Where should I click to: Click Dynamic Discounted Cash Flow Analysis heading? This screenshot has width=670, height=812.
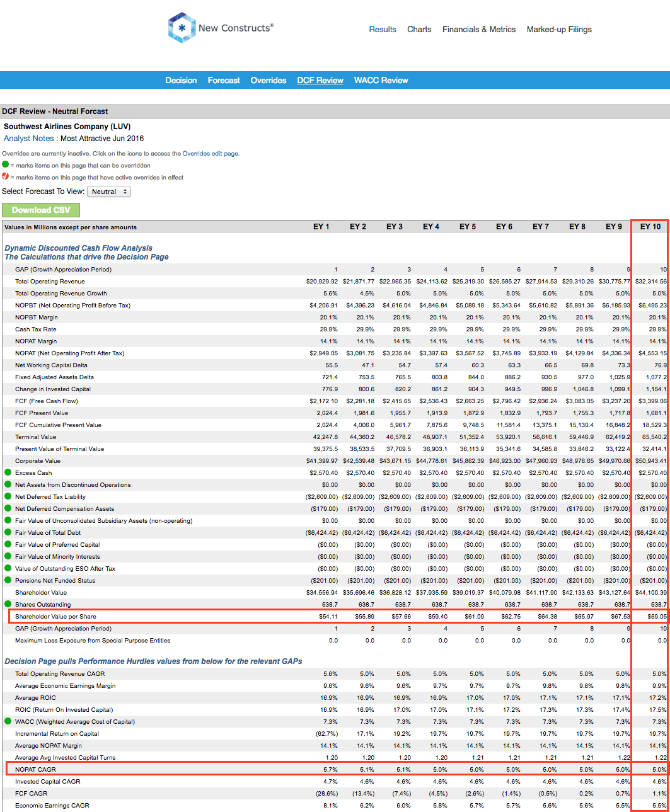[79, 248]
